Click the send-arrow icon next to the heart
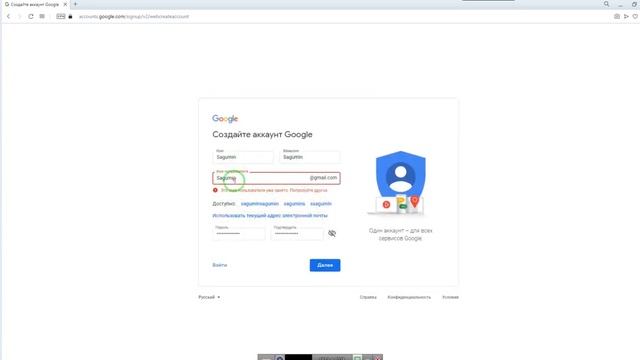This screenshot has height=360, width=640. click(626, 16)
